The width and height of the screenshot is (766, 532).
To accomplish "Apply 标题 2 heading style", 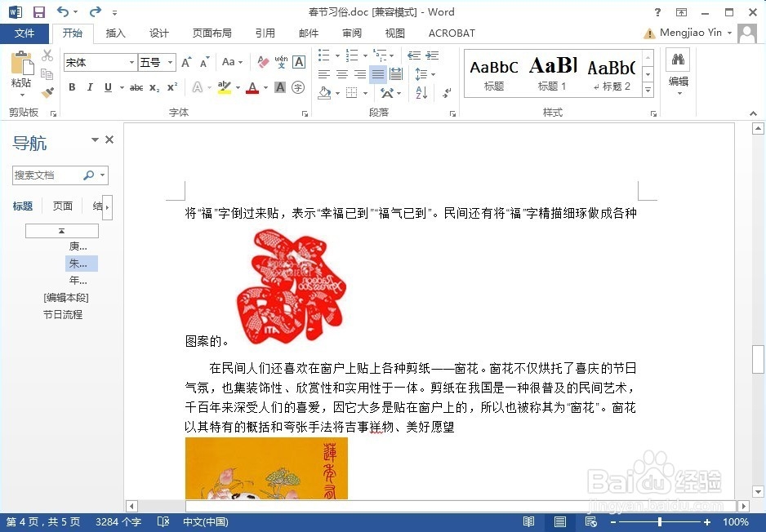I will coord(611,73).
